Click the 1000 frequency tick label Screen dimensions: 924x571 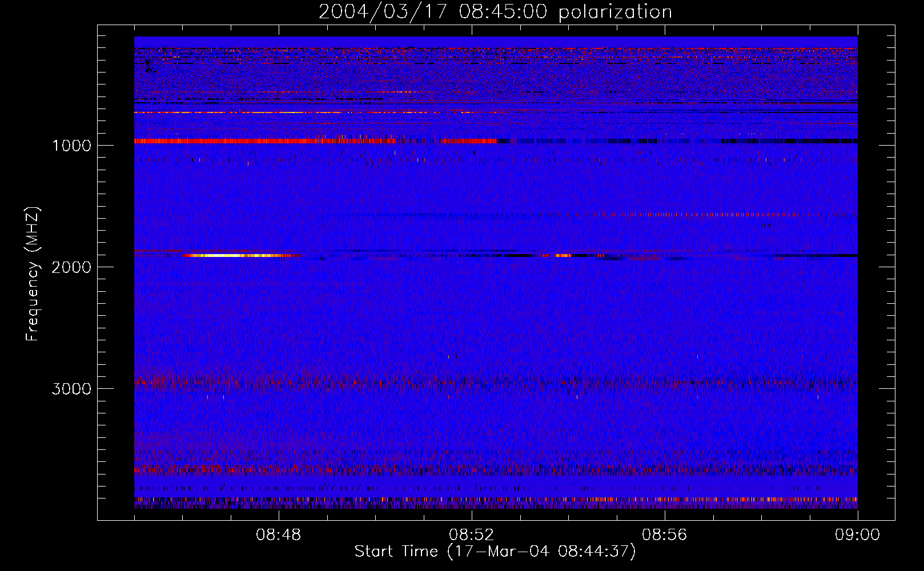click(71, 146)
